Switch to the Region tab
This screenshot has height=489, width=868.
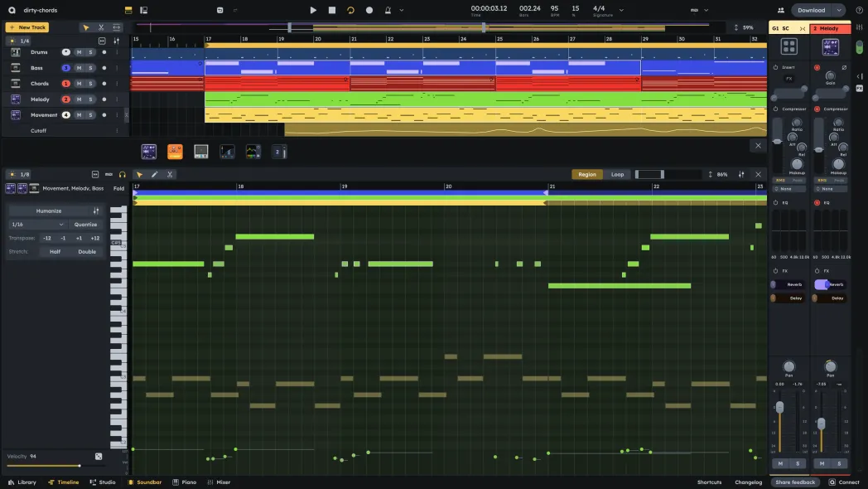click(586, 174)
